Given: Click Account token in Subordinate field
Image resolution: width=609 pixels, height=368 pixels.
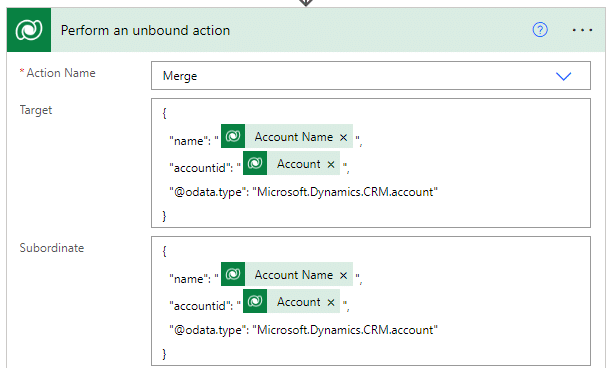Looking at the screenshot, I should 299,302.
